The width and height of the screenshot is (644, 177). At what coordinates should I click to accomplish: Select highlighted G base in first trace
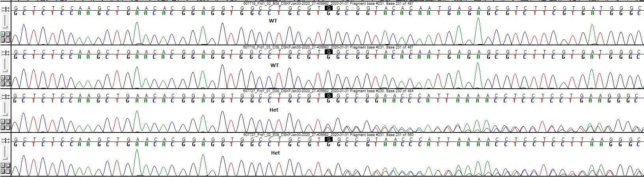tap(328, 8)
